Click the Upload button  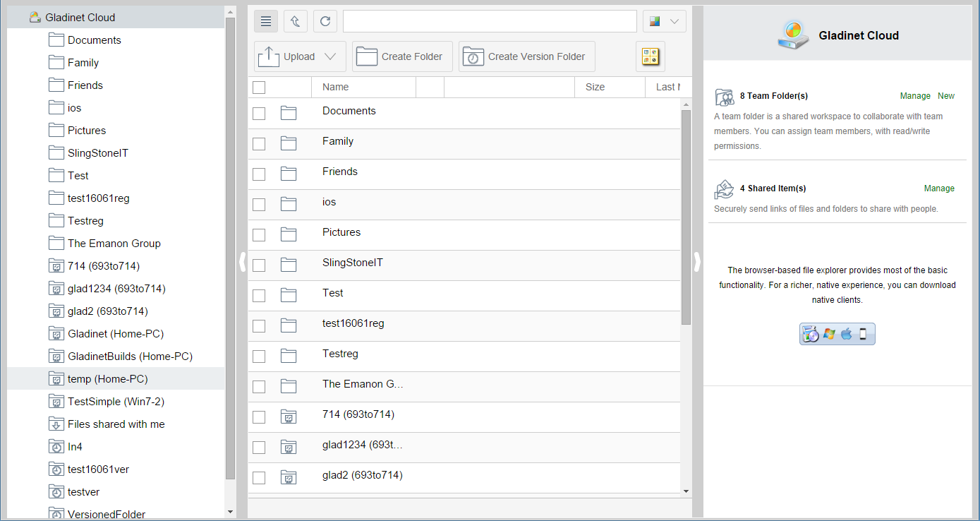(x=300, y=56)
